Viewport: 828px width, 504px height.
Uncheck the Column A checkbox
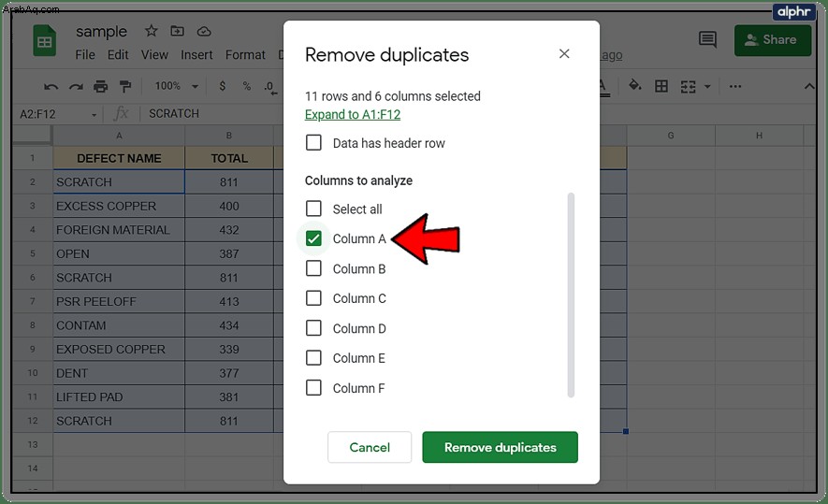click(313, 238)
